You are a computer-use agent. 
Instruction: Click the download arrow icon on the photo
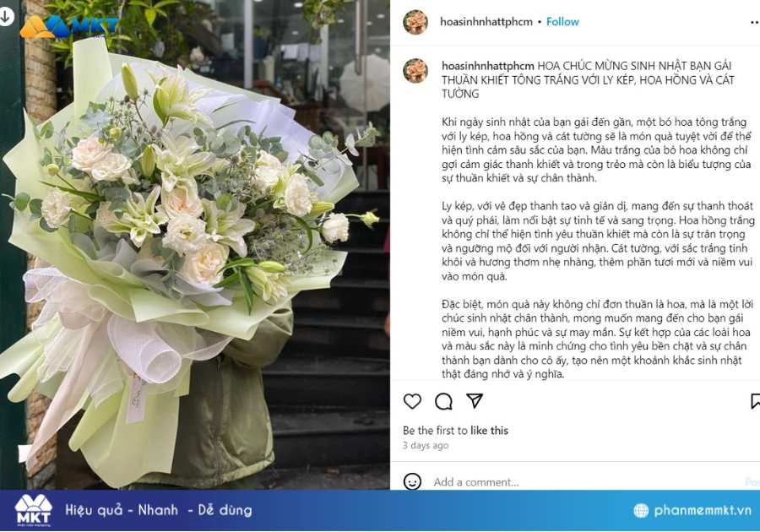tap(6, 17)
